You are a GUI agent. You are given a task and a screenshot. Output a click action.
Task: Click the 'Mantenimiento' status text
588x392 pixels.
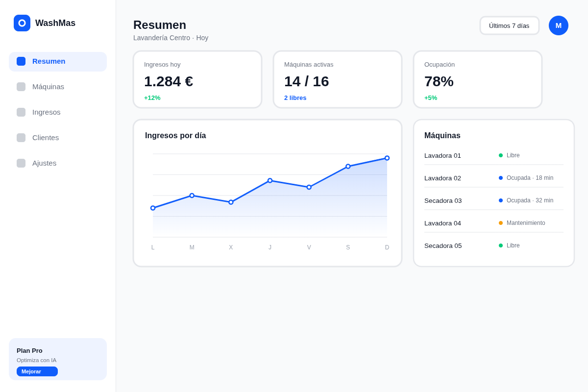526,223
